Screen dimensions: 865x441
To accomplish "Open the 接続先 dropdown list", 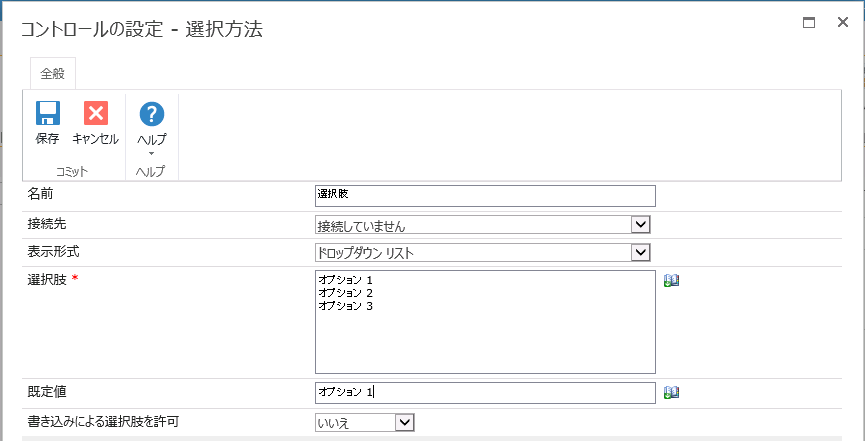I will point(641,225).
